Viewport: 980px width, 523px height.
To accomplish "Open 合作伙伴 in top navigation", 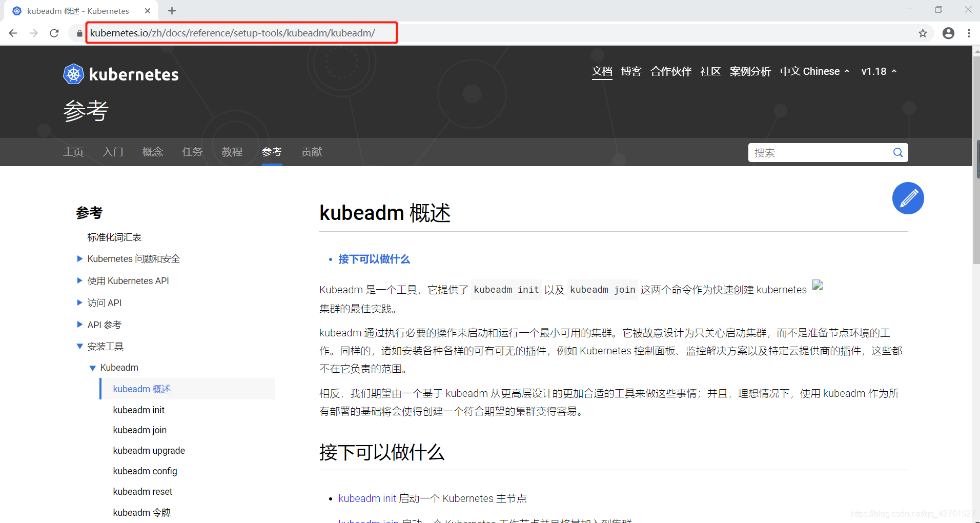I will click(x=671, y=71).
